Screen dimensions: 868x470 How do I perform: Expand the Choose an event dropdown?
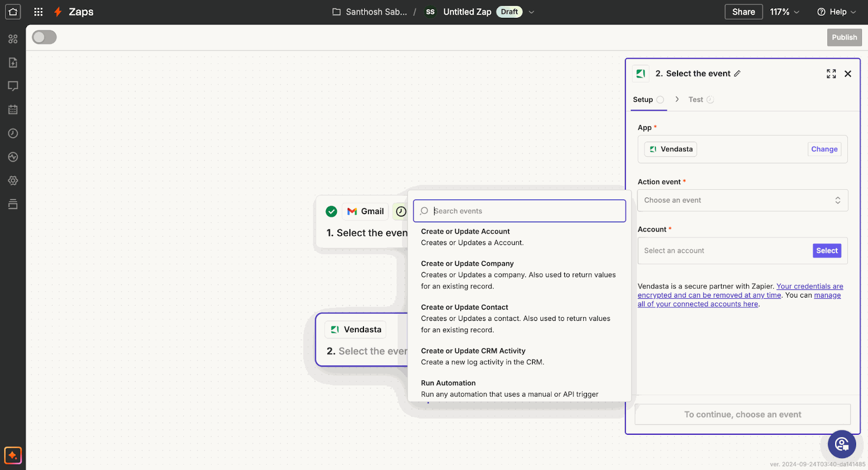742,201
